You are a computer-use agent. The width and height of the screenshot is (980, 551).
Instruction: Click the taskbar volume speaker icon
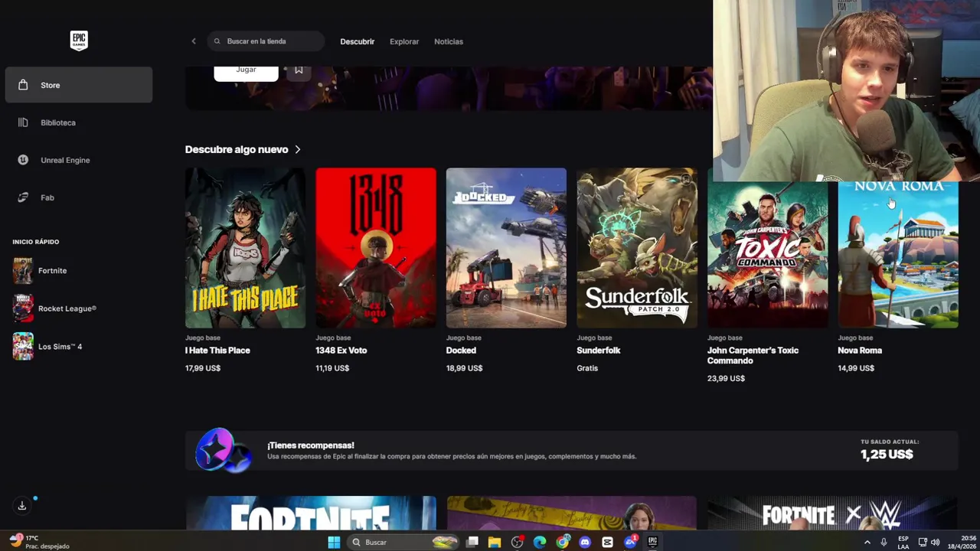(935, 543)
